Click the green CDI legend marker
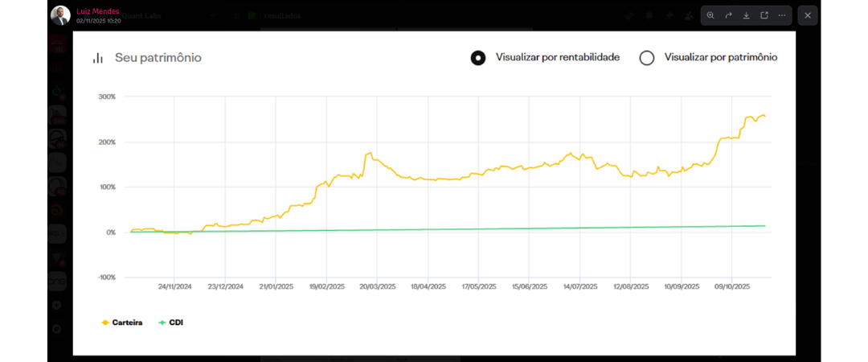 tap(162, 323)
